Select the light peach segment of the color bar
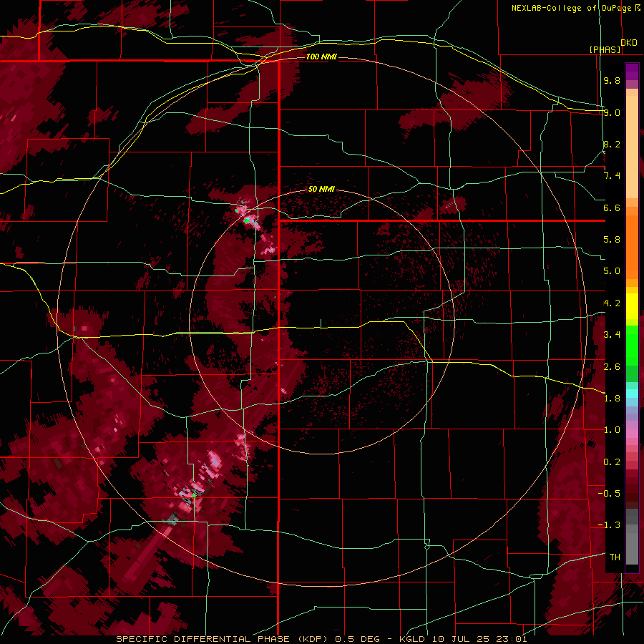 click(632, 147)
